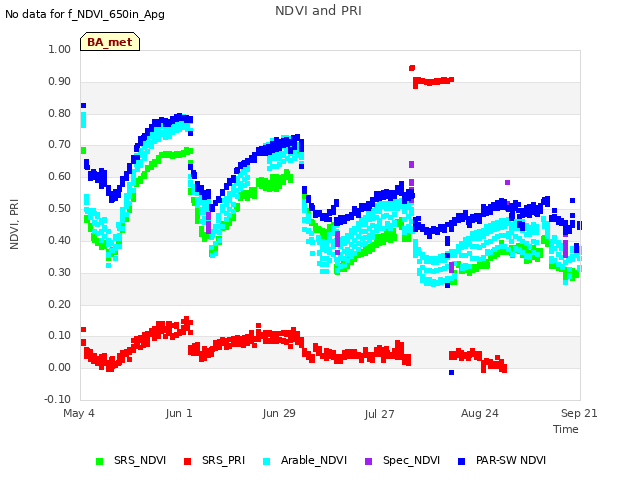Image resolution: width=640 pixels, height=480 pixels.
Task: Click the Jun 1 x-axis label
Action: [x=179, y=413]
